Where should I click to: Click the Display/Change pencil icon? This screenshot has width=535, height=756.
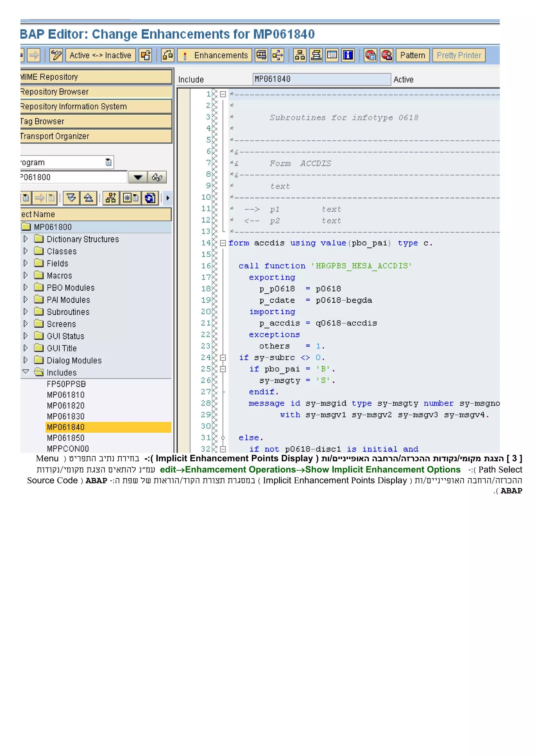point(56,55)
